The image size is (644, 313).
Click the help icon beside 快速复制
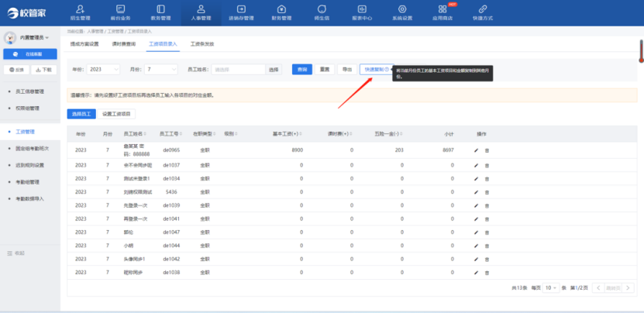386,69
